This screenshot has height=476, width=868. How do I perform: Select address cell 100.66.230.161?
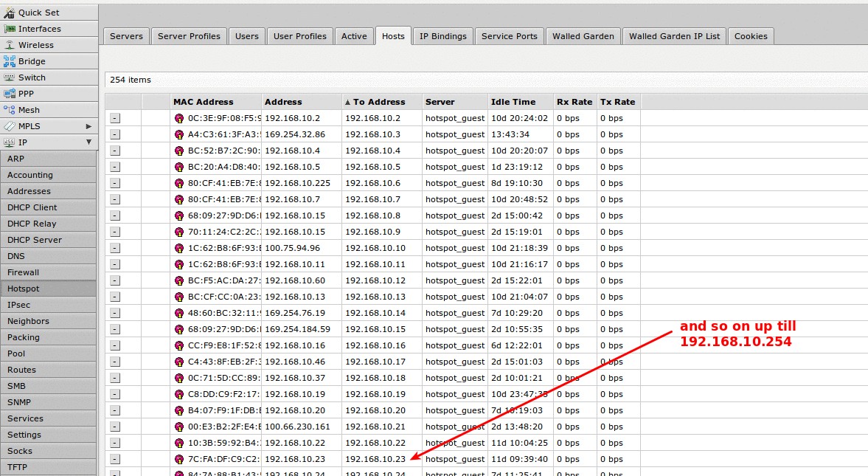tap(302, 427)
